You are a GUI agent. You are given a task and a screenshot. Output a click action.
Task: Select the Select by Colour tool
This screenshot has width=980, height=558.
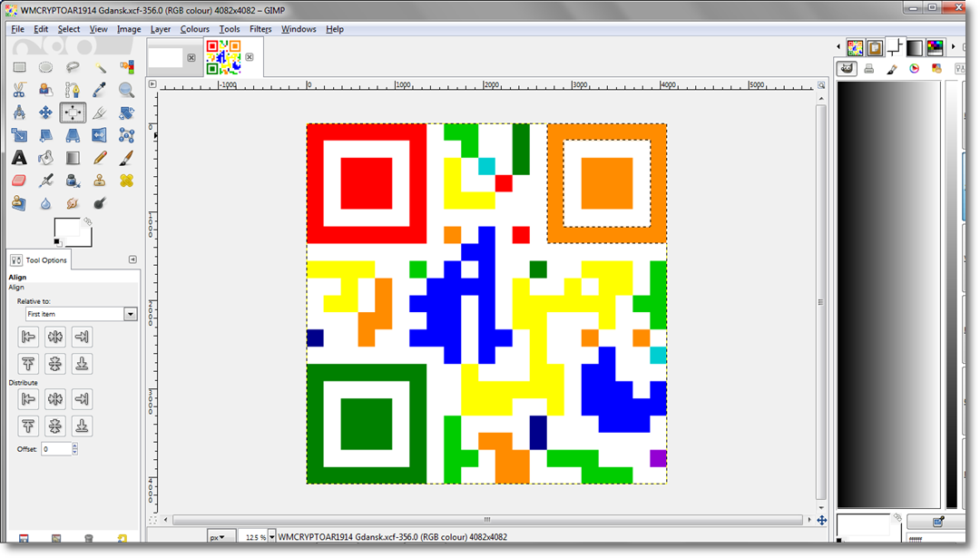(x=126, y=67)
